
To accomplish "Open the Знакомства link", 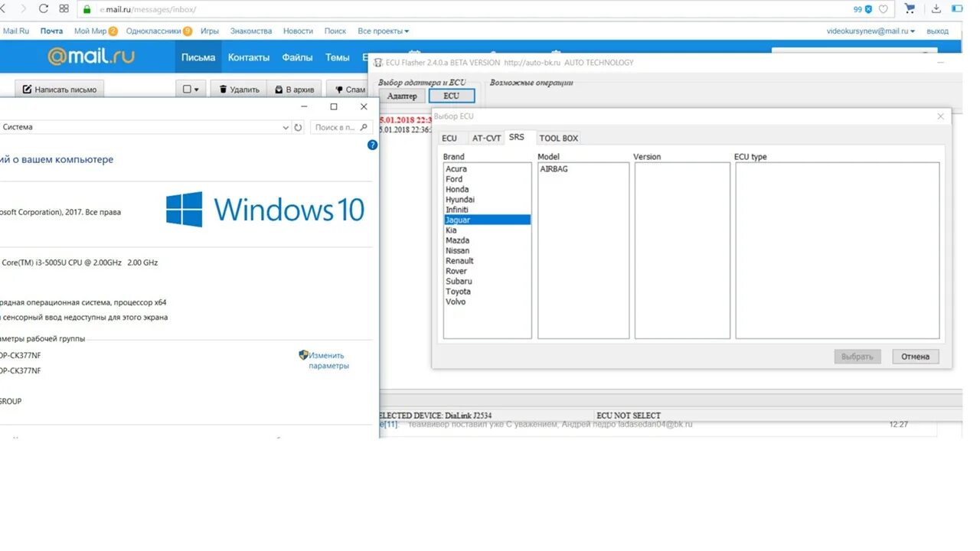I will pos(251,31).
